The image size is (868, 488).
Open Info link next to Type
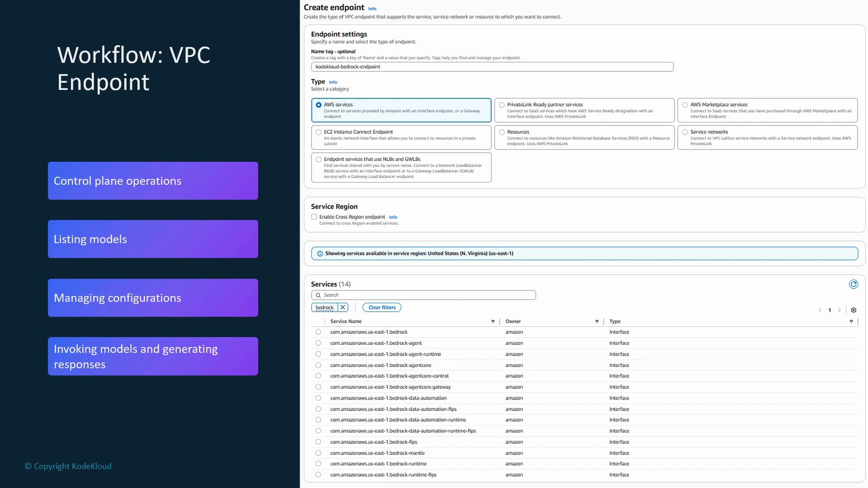click(x=333, y=82)
